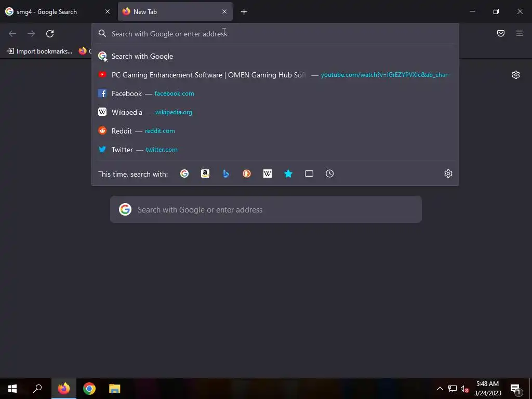532x399 pixels.
Task: Open search settings gear in dropdown
Action: coord(448,174)
